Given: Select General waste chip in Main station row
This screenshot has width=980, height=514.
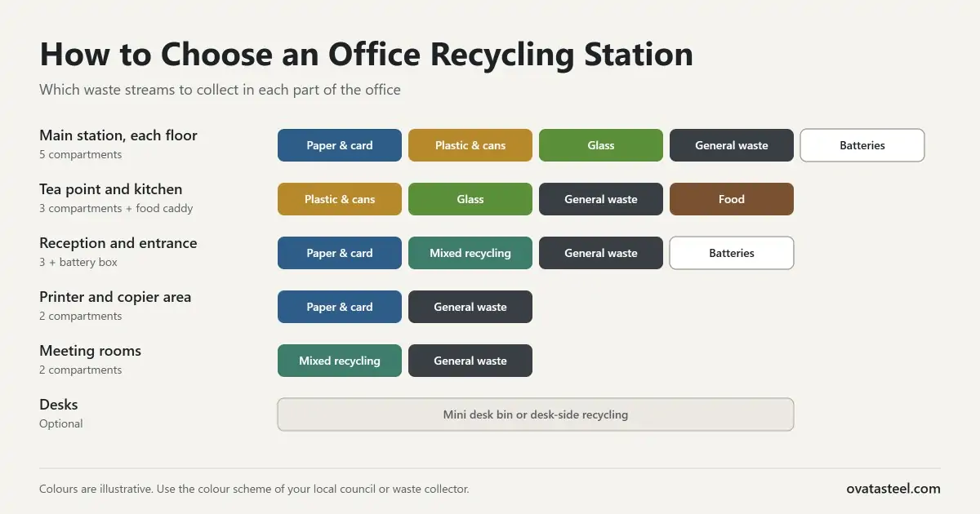Looking at the screenshot, I should coord(732,145).
